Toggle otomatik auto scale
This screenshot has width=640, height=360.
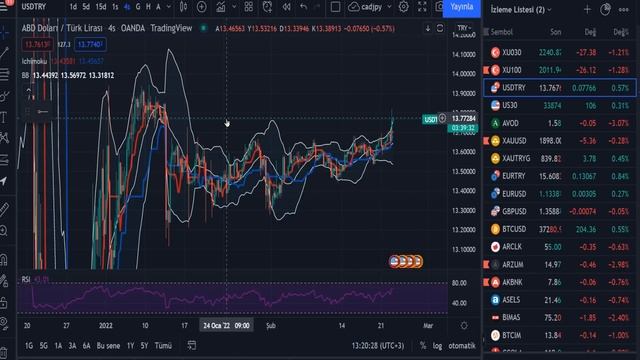point(462,346)
